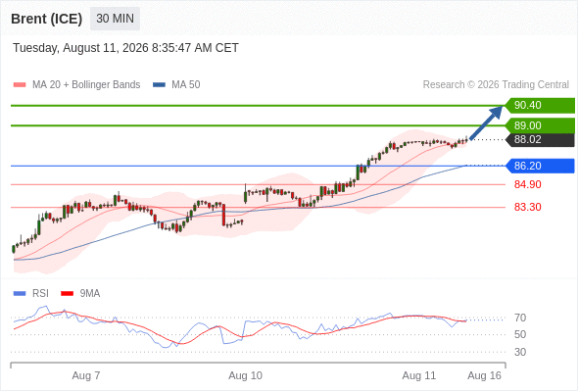The height and width of the screenshot is (392, 578).
Task: Select the black 88.02 current price tag
Action: [x=540, y=140]
